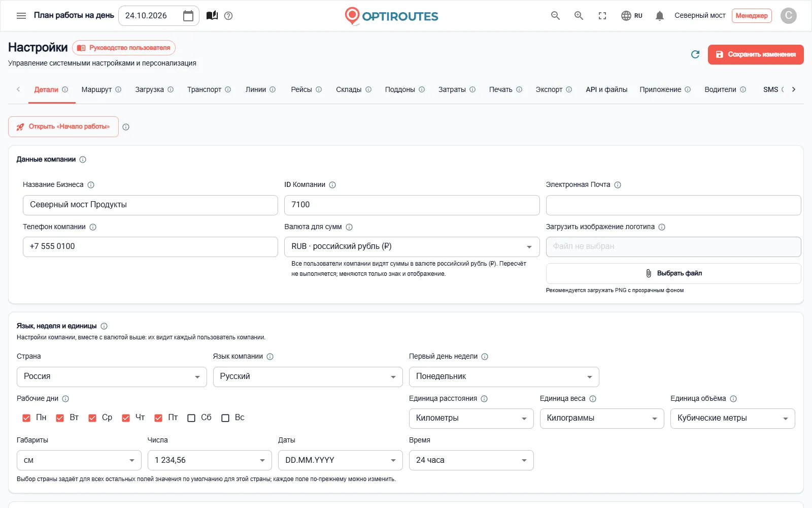The image size is (812, 508).
Task: Click Выбрать файл button
Action: (673, 273)
